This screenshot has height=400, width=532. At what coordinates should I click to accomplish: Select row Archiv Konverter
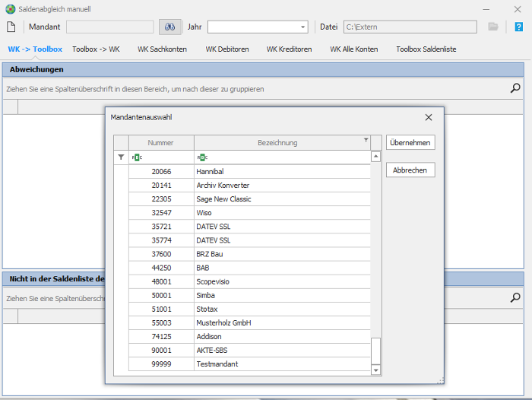[249, 186]
